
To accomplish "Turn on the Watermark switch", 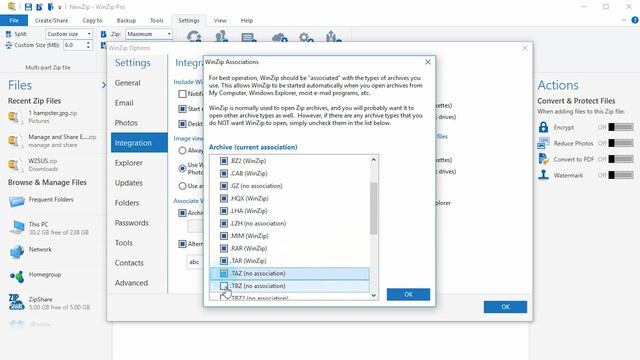I will 621,175.
